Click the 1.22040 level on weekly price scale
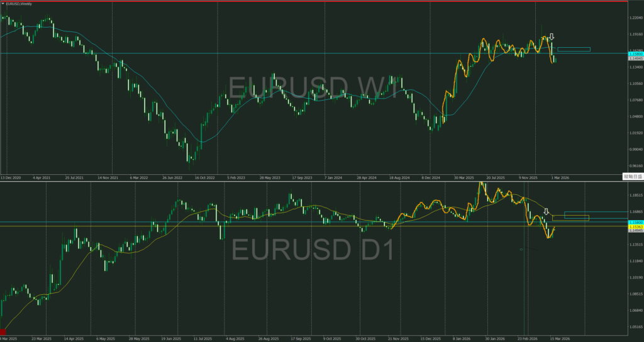This screenshot has height=342, width=644. point(635,18)
